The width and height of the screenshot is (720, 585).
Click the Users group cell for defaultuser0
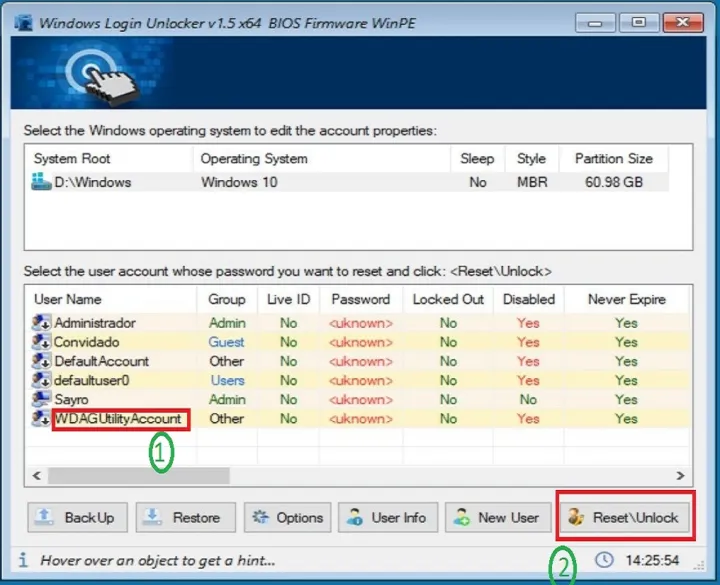coord(227,381)
